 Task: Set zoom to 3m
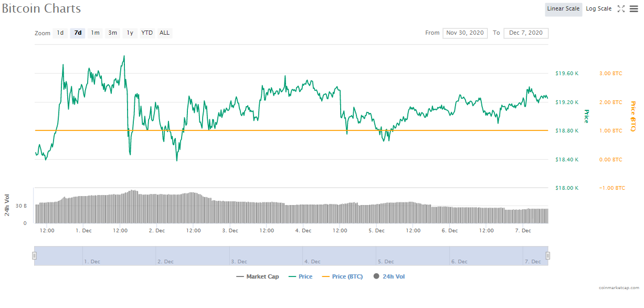pos(113,33)
